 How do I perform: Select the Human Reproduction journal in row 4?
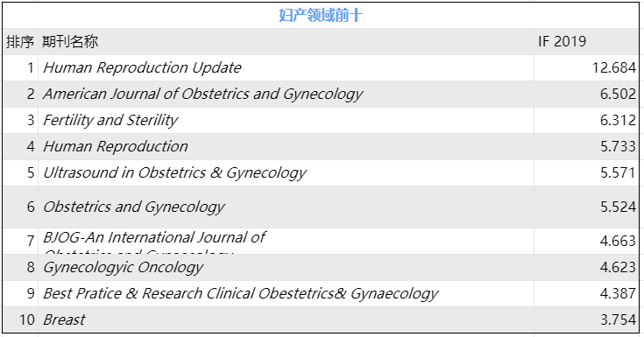pos(286,146)
